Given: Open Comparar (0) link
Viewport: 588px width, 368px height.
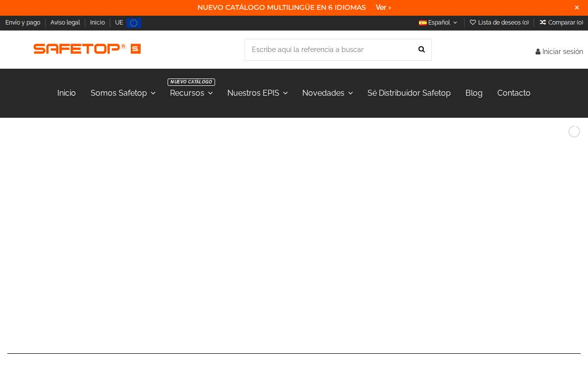Looking at the screenshot, I should pyautogui.click(x=562, y=23).
